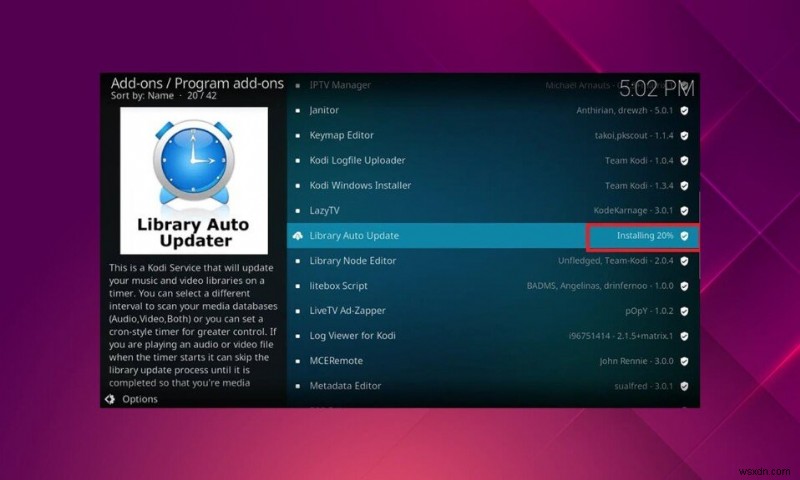Open Kodi Logfile Uploader entry
Screen dimensions: 800x480
pyautogui.click(x=492, y=160)
